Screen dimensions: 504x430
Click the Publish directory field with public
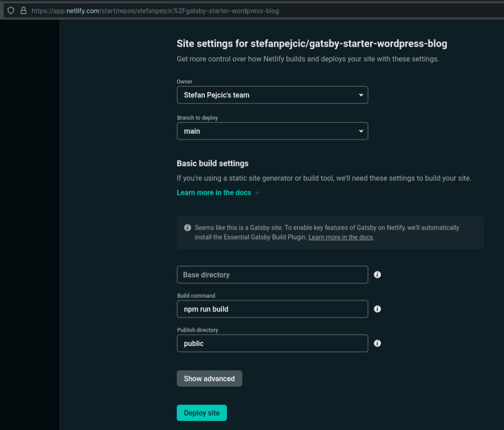[x=272, y=343]
